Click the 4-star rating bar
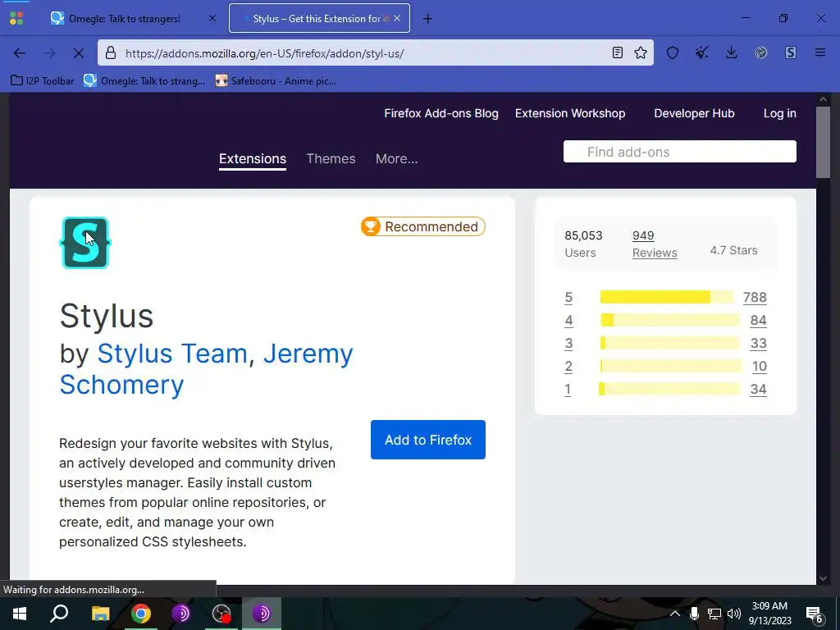 pyautogui.click(x=669, y=321)
